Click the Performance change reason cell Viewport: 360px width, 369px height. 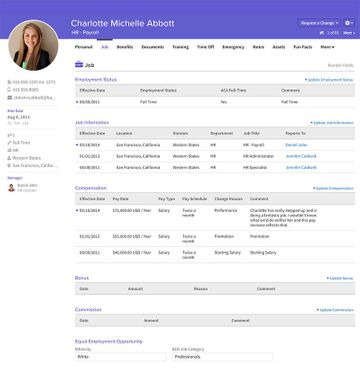226,211
